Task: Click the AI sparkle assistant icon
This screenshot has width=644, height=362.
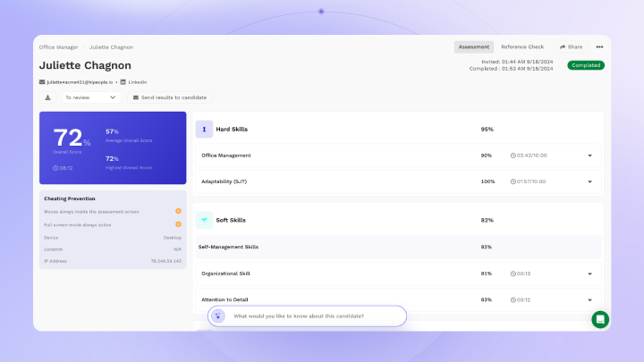Action: 219,316
